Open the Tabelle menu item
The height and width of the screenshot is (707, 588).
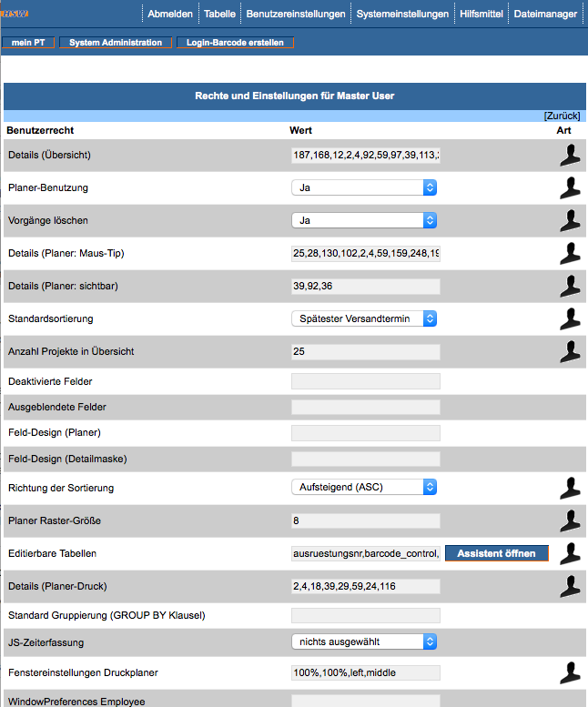pyautogui.click(x=219, y=14)
